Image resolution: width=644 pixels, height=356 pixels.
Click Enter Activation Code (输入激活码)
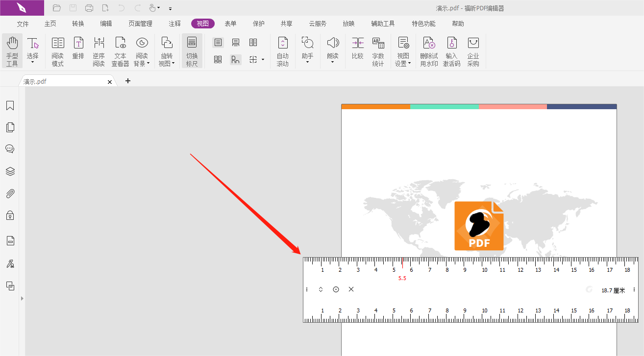tap(451, 51)
